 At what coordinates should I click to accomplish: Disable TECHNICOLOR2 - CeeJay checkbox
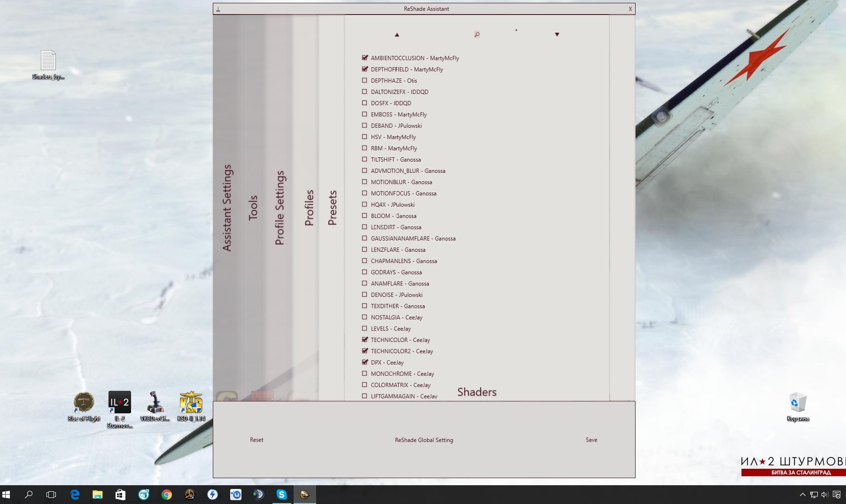point(365,351)
